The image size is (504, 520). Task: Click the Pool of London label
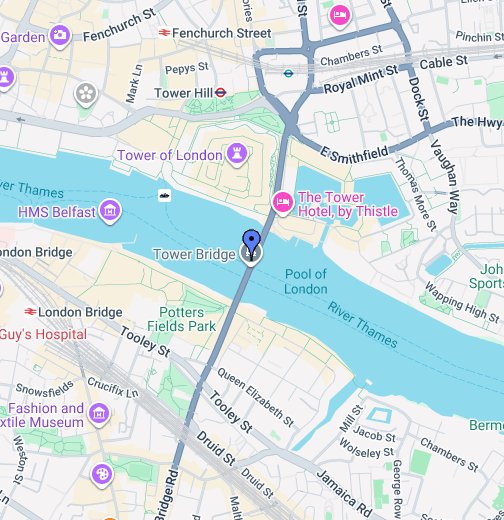tap(306, 282)
